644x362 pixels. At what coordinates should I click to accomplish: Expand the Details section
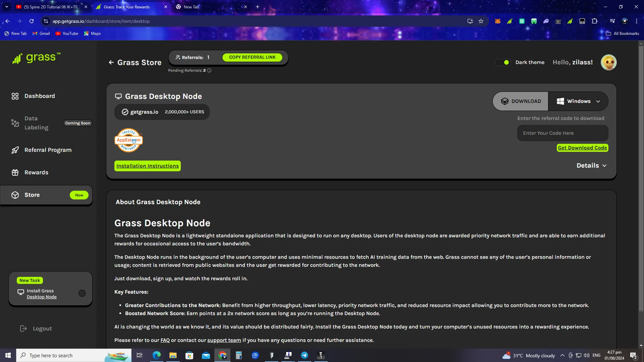coord(591,166)
